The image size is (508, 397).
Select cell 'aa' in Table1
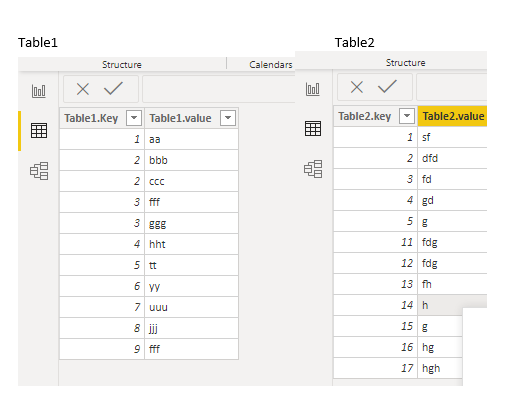click(x=191, y=139)
